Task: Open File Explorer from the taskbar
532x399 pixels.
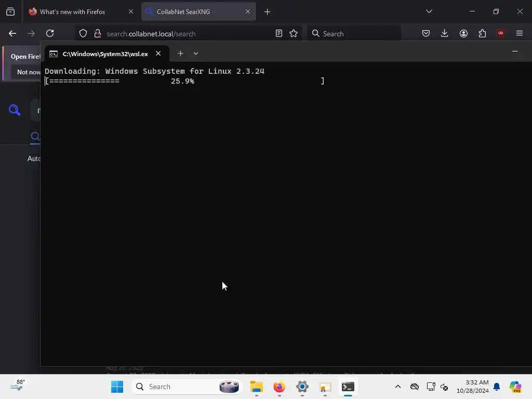Action: pyautogui.click(x=257, y=387)
